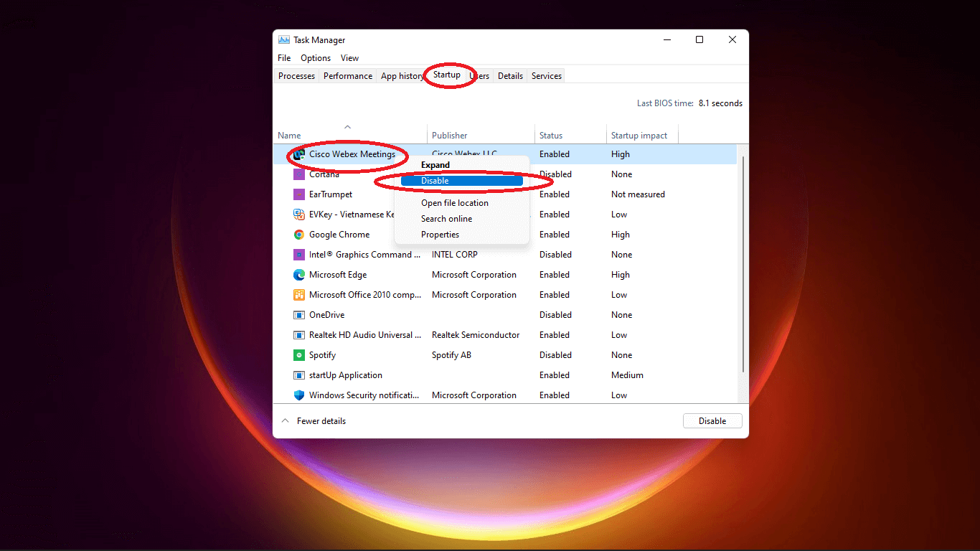Minimize the Task Manager window
This screenshot has width=980, height=551.
(666, 40)
